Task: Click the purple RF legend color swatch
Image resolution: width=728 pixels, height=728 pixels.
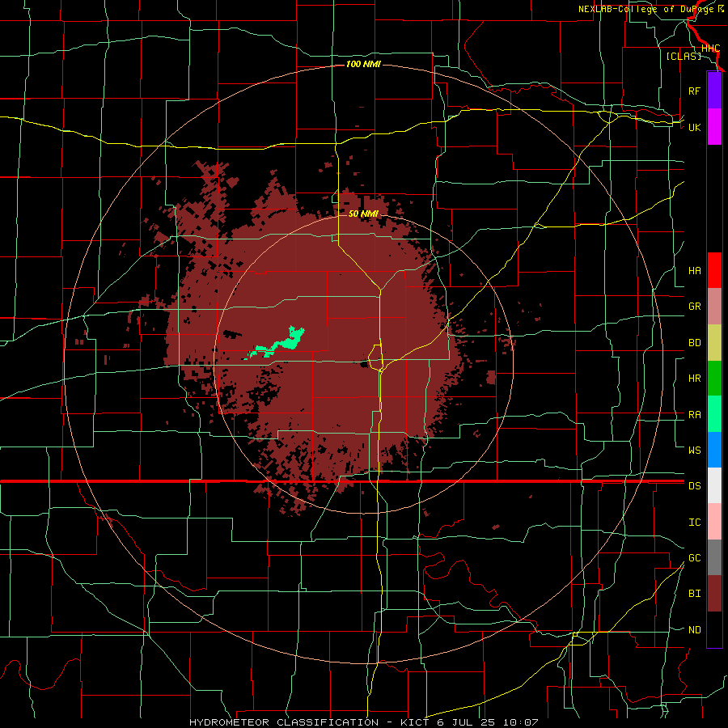Action: click(x=714, y=91)
